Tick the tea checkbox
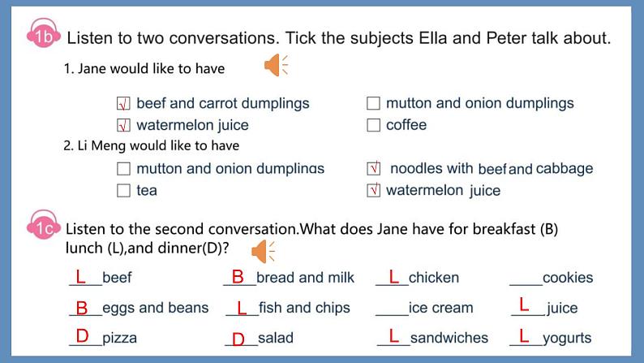 pos(123,190)
